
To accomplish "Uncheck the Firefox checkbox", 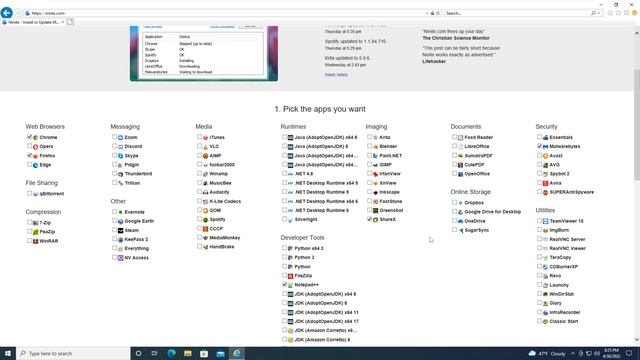I will pyautogui.click(x=29, y=155).
